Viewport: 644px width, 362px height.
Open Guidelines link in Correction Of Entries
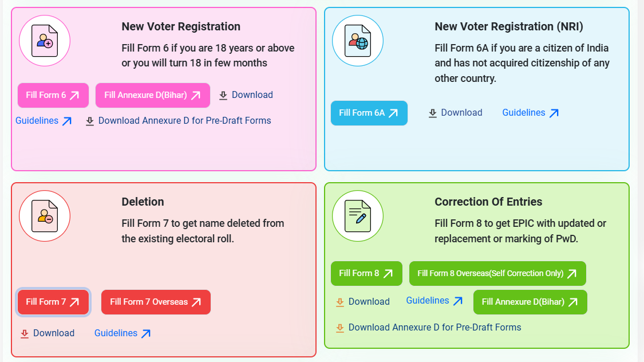tap(434, 301)
